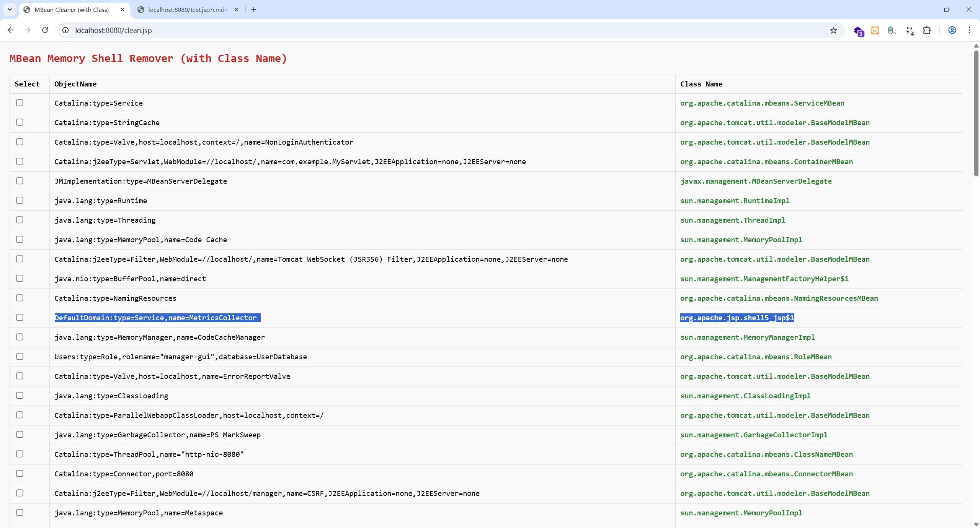Click the org.apache.jsp.shell5_jsp$1 class name
This screenshot has width=980, height=528.
click(737, 318)
